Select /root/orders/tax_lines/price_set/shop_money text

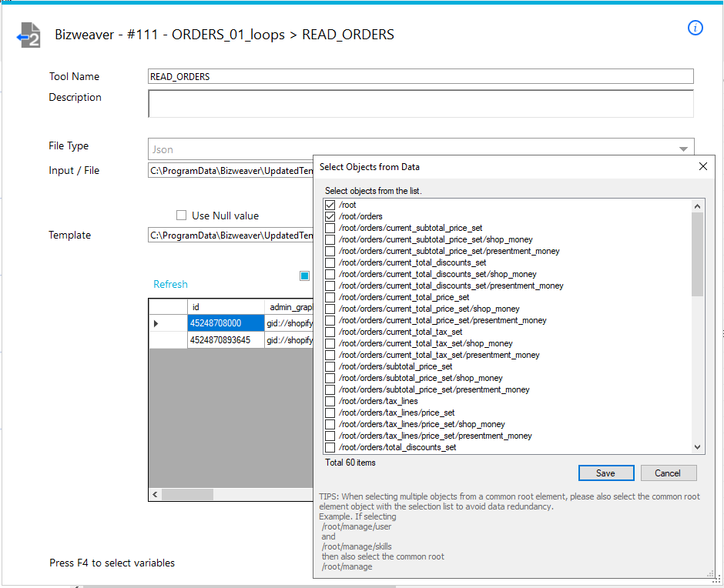(421, 424)
